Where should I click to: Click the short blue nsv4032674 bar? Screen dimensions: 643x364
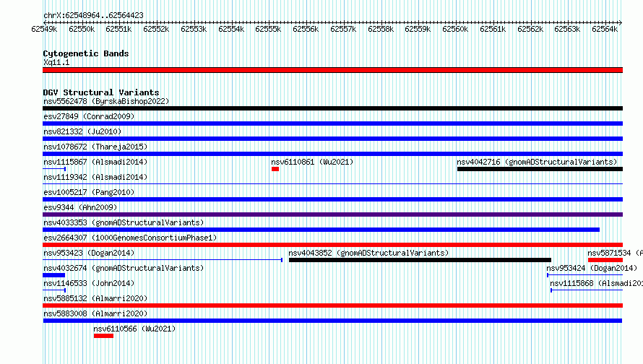(x=53, y=275)
